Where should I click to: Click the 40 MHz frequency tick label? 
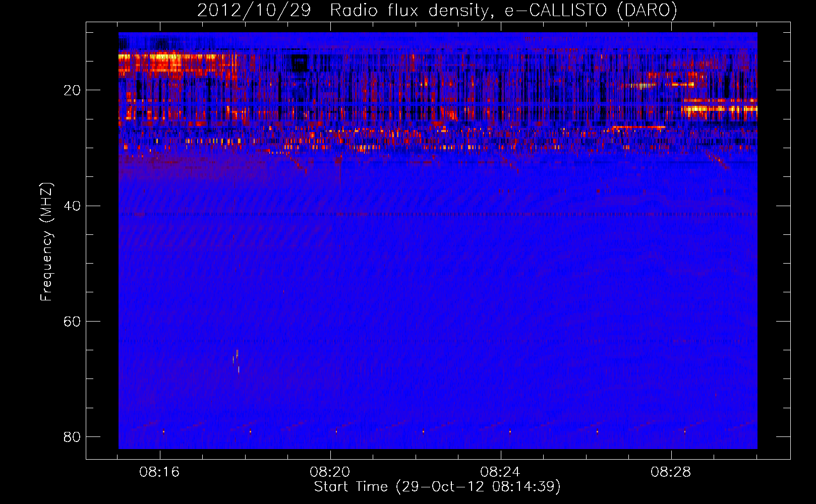pyautogui.click(x=72, y=206)
